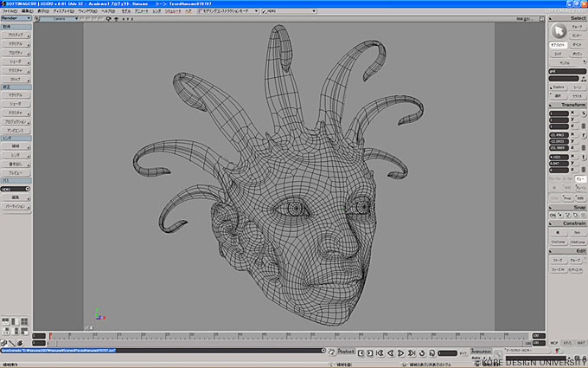The width and height of the screenshot is (588, 368).
Task: Enable the オブジェクト selection filter
Action: 558,44
